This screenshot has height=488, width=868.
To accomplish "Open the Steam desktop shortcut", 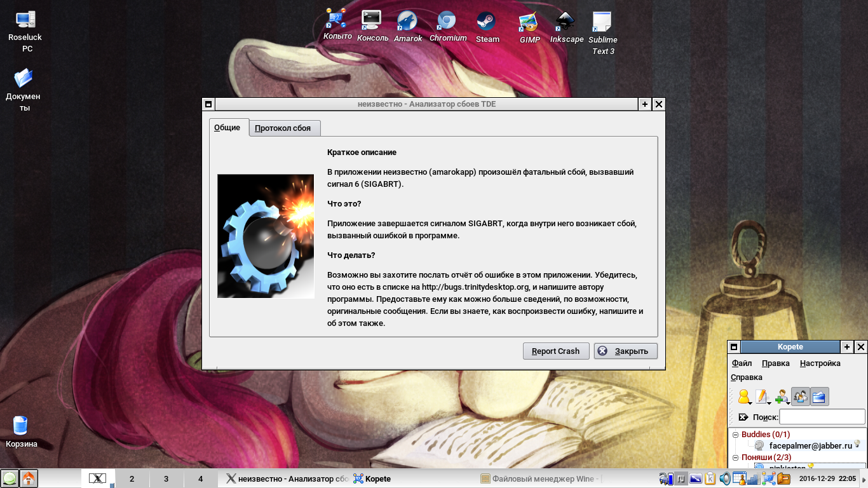I will (487, 27).
